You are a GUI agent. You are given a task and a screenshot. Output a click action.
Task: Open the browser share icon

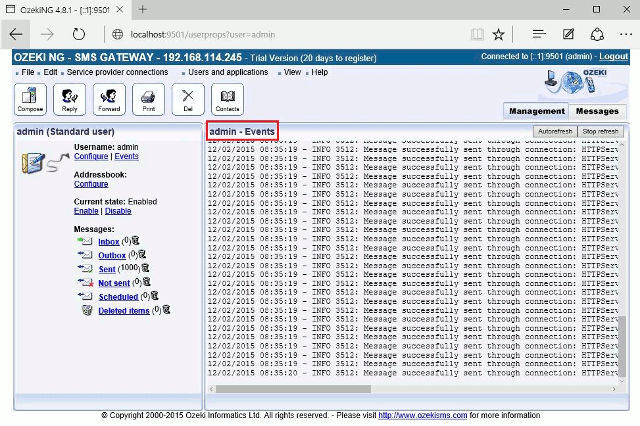tap(597, 34)
